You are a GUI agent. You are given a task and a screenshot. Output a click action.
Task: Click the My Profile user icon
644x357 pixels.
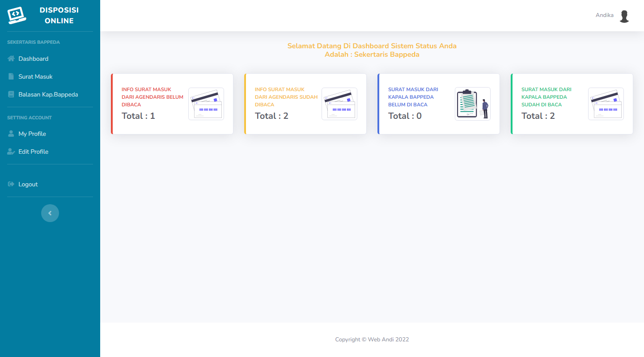(11, 134)
